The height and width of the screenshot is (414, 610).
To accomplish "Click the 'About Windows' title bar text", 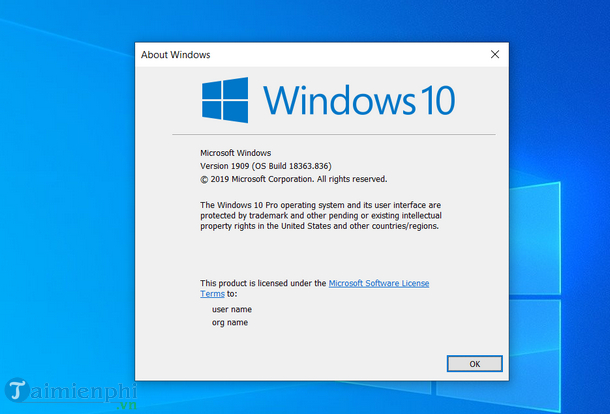I will [175, 55].
